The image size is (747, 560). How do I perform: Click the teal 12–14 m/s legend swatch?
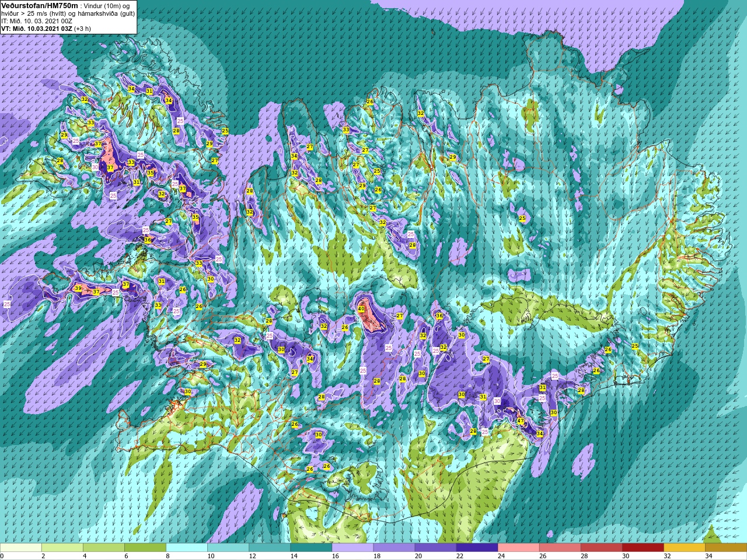click(270, 548)
